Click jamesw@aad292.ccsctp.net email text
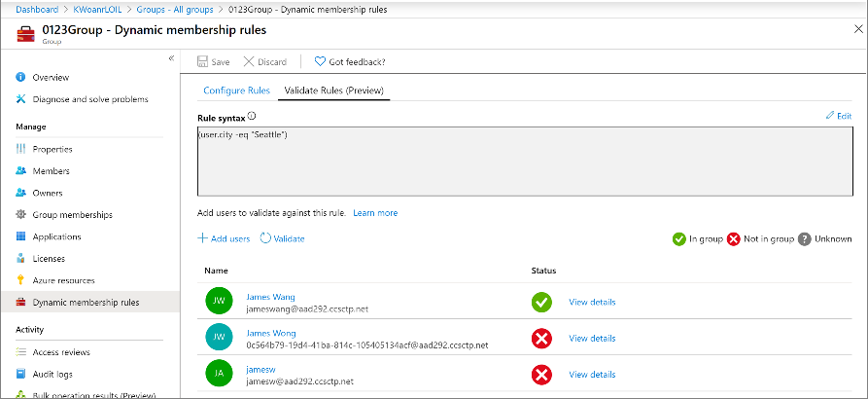The width and height of the screenshot is (868, 399). tap(300, 381)
